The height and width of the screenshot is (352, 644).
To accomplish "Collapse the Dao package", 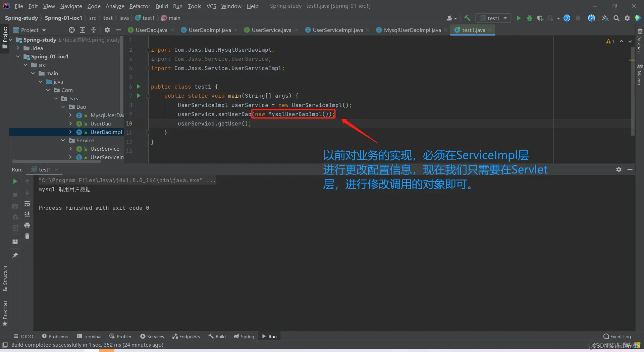I will click(x=63, y=107).
